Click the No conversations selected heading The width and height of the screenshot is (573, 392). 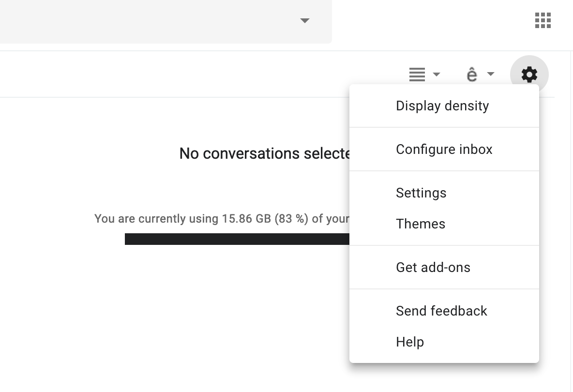point(264,154)
